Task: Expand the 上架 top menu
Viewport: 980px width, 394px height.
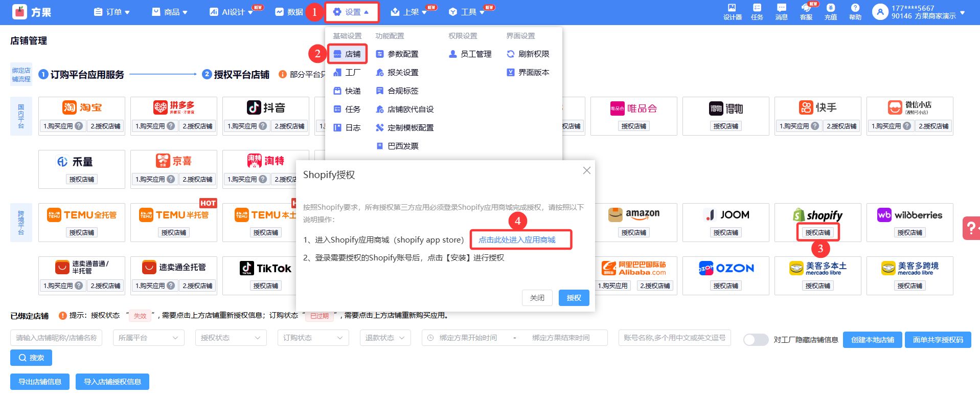Action: 408,12
